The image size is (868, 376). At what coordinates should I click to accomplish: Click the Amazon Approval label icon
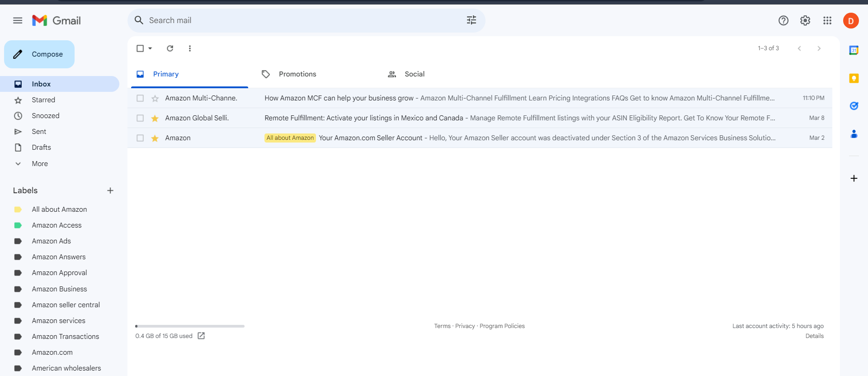18,273
